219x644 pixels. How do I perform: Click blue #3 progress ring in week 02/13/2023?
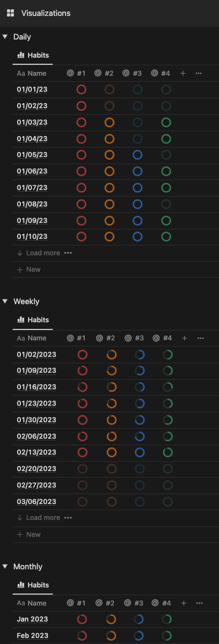point(140,452)
